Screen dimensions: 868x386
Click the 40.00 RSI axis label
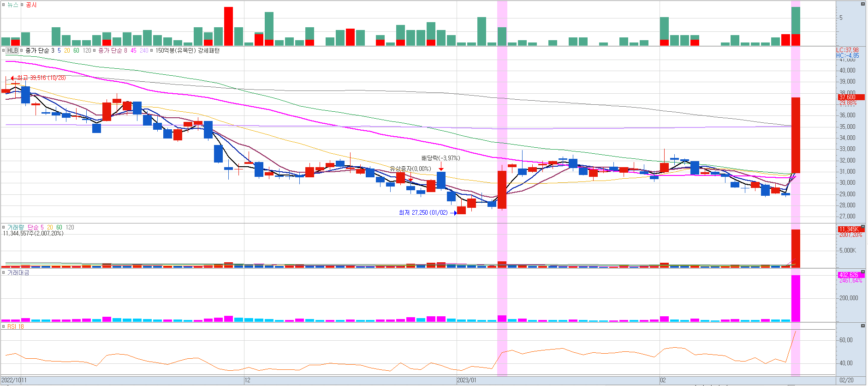pos(846,363)
